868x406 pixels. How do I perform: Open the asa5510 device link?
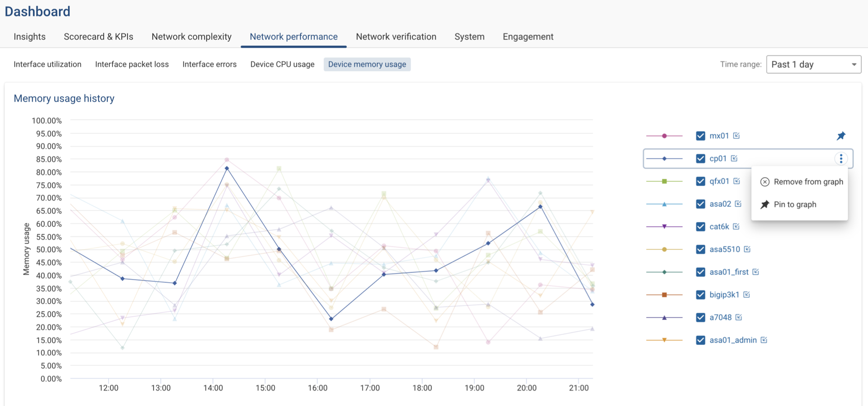coord(725,249)
